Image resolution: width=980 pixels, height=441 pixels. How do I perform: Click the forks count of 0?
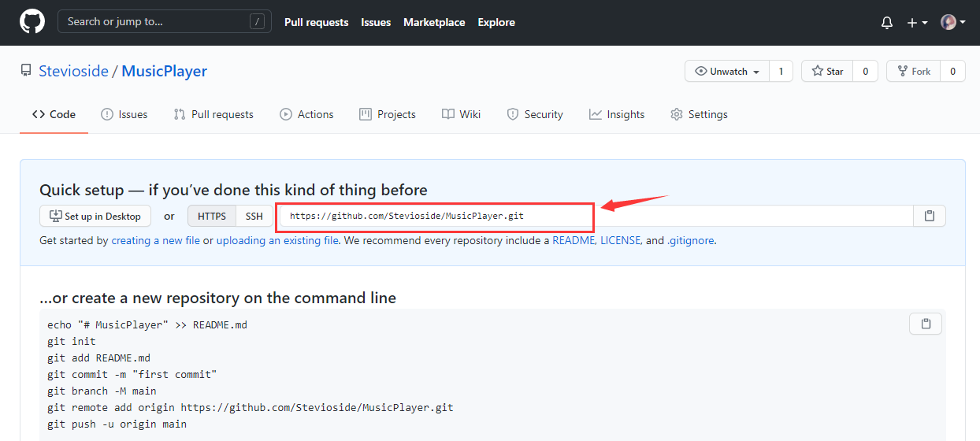952,71
